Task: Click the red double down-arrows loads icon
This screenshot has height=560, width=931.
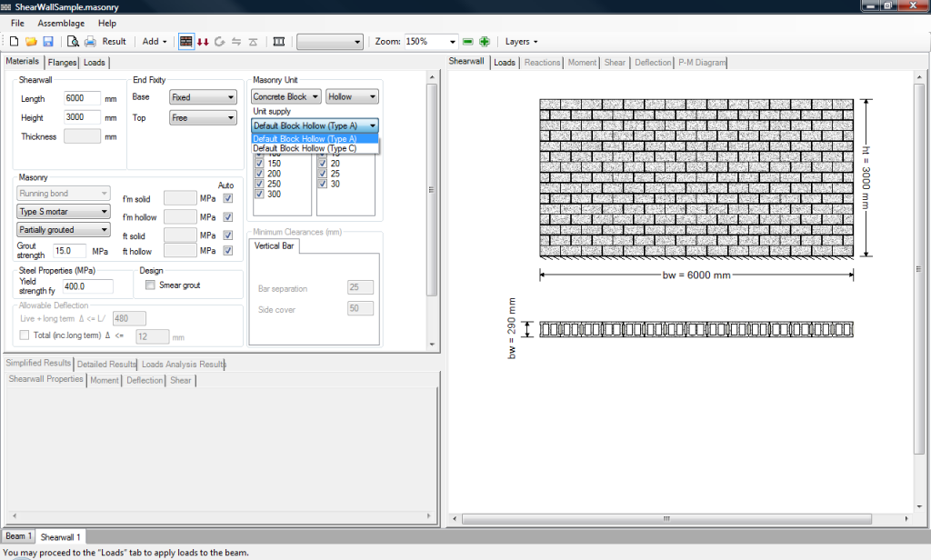Action: (204, 41)
